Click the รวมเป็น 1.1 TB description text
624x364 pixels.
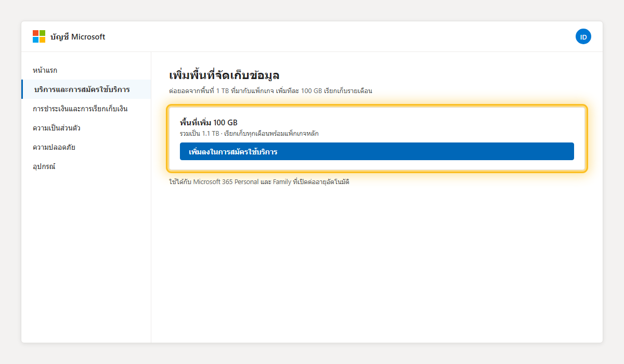click(x=249, y=134)
